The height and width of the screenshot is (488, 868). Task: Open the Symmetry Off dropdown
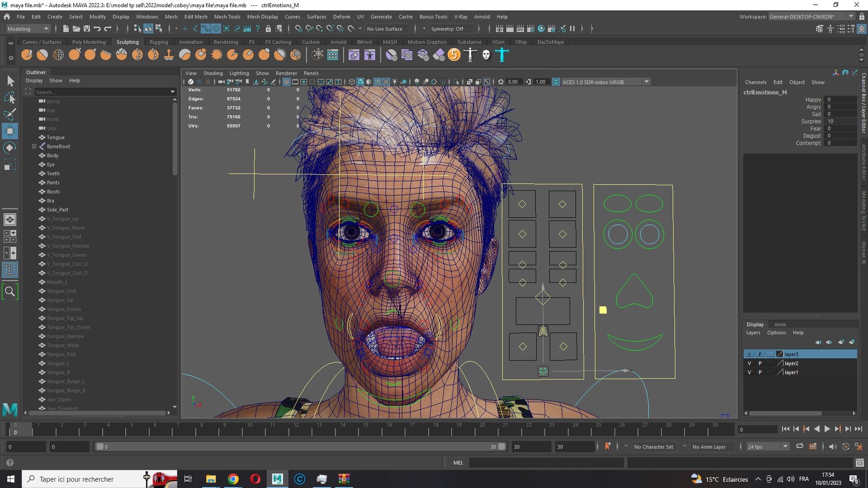(452, 29)
